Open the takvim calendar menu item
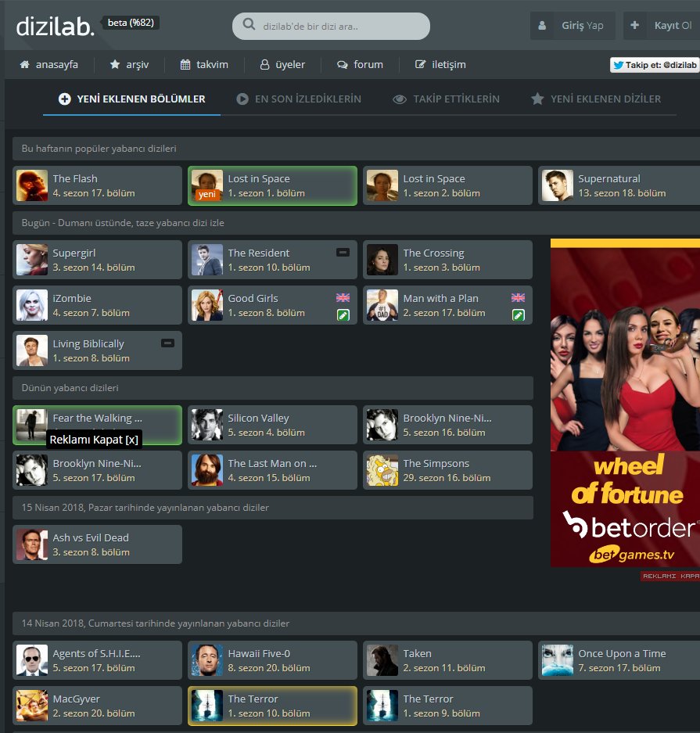The image size is (700, 733). tap(204, 64)
